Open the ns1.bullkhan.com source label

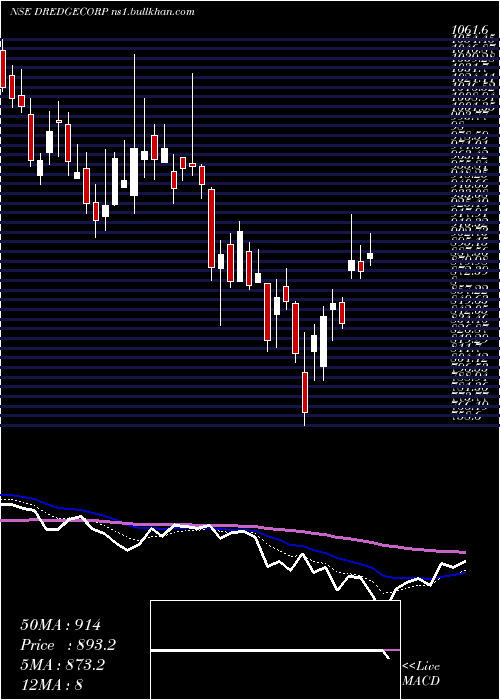click(152, 12)
